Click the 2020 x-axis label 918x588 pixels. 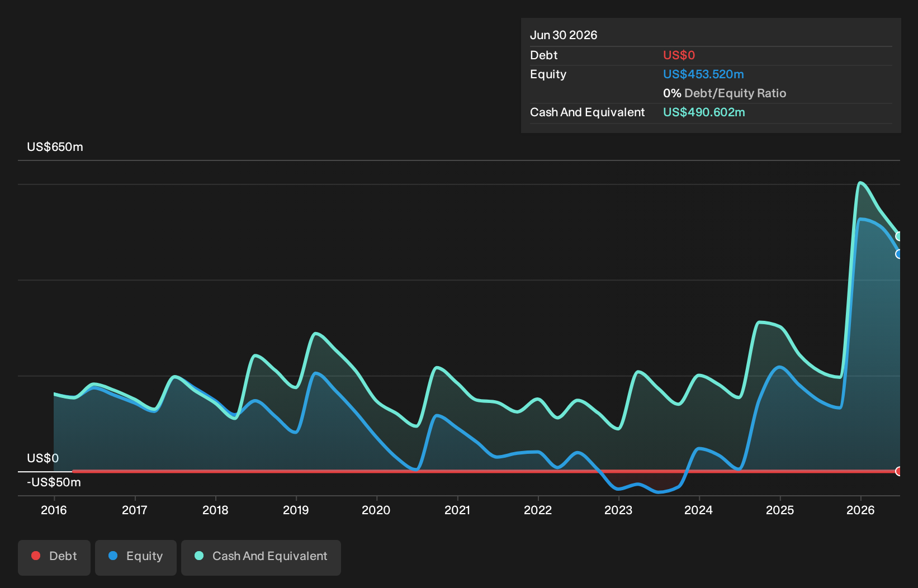pos(376,510)
